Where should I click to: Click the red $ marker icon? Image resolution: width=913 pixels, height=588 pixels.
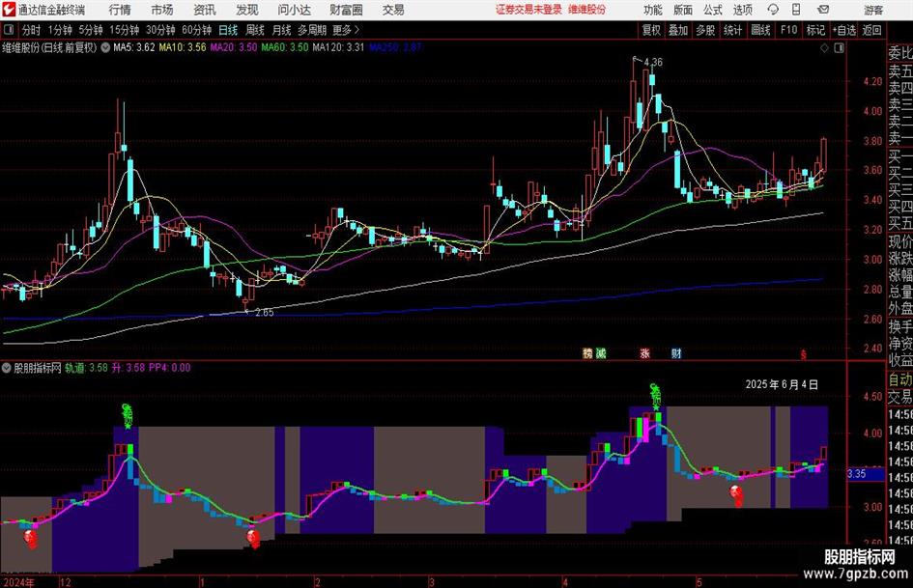click(804, 354)
